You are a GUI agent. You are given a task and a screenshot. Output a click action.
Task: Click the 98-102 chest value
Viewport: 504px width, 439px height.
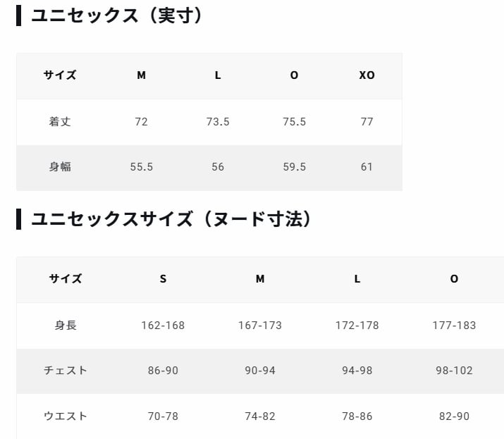pyautogui.click(x=454, y=371)
